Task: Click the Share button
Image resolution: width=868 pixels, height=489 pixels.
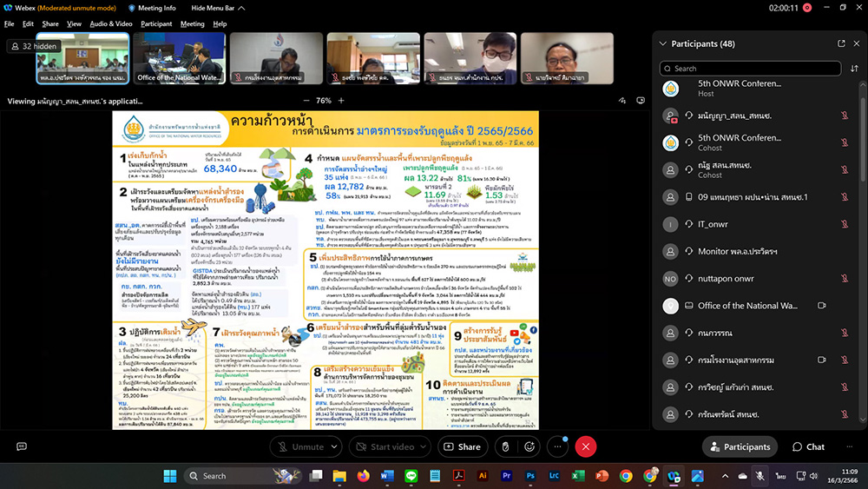Action: 461,446
